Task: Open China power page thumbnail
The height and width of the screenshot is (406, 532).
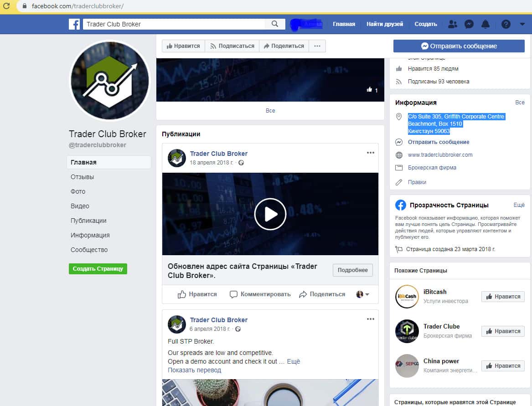Action: pos(407,365)
